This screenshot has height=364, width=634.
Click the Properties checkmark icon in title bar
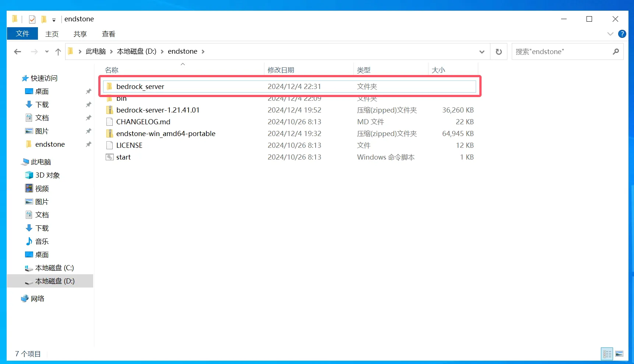[32, 19]
